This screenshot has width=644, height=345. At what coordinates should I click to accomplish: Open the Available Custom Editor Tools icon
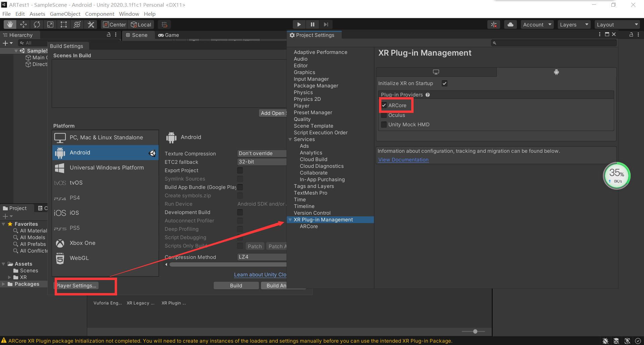pos(91,24)
